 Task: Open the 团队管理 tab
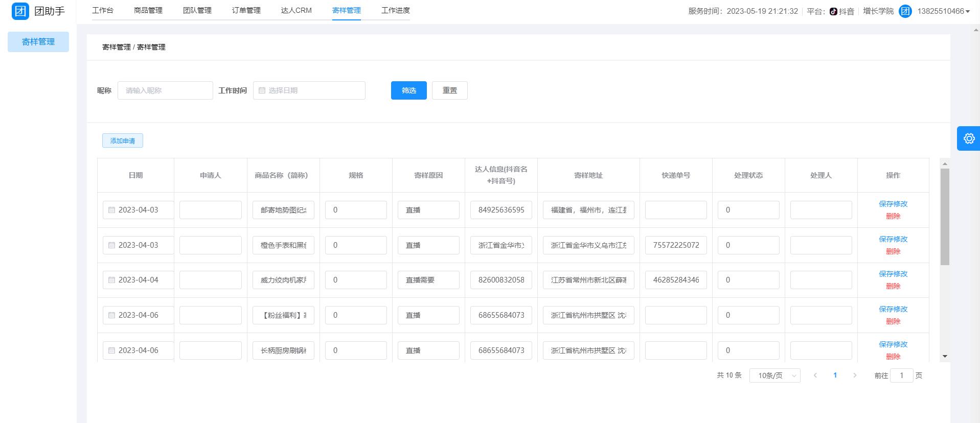(197, 10)
